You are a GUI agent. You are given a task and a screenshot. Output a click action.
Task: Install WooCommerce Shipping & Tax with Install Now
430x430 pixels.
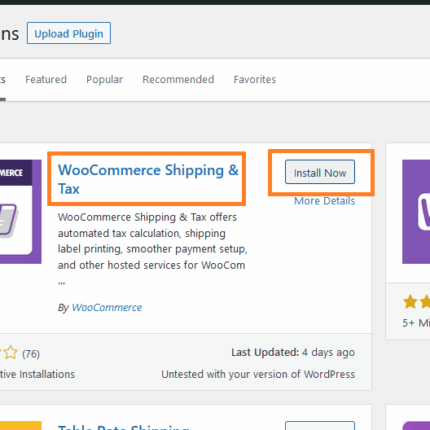click(x=320, y=172)
